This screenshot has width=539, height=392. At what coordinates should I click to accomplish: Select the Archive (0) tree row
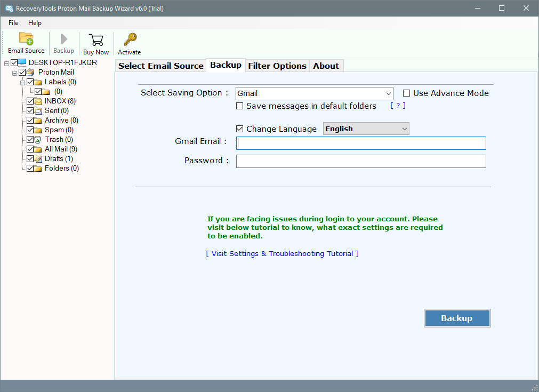tap(61, 121)
